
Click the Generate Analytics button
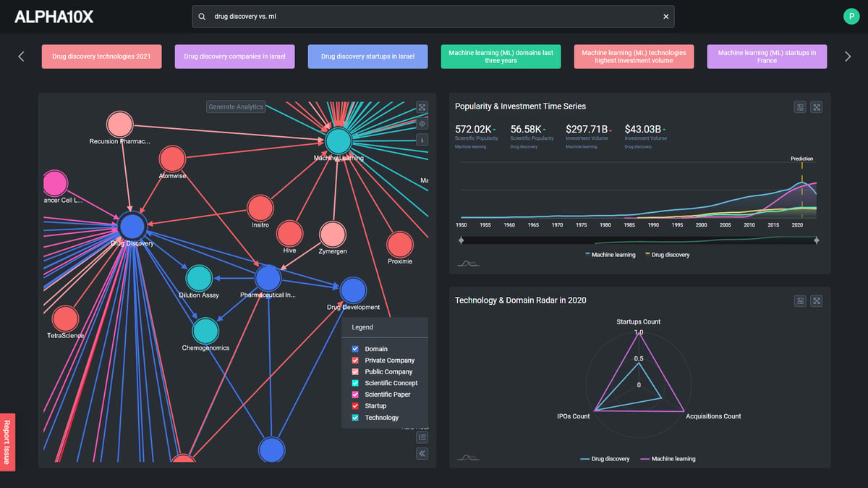(236, 107)
